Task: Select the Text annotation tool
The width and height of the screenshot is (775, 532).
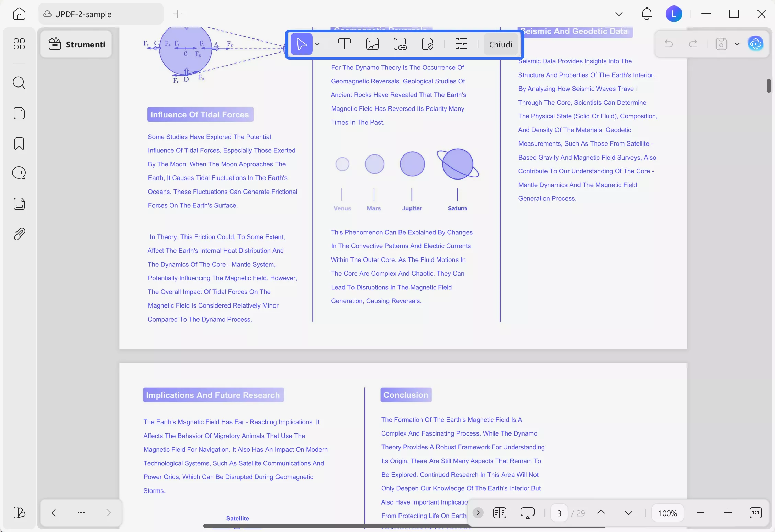Action: coord(345,44)
